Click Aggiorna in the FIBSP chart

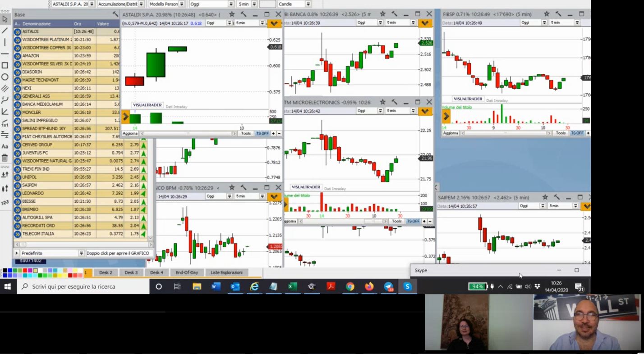(x=451, y=133)
